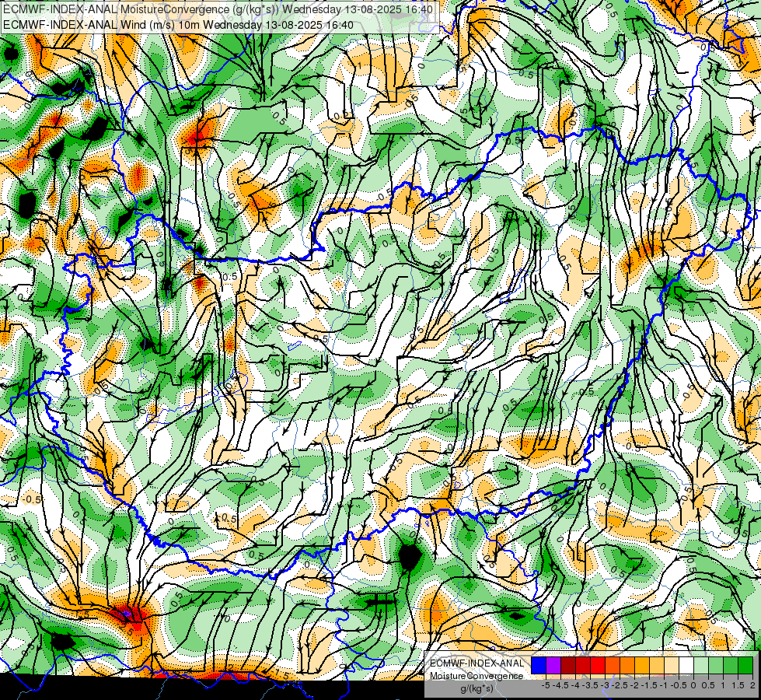Select the pale peach swatch between -1 and -0.5
This screenshot has width=761, height=700.
tap(672, 665)
